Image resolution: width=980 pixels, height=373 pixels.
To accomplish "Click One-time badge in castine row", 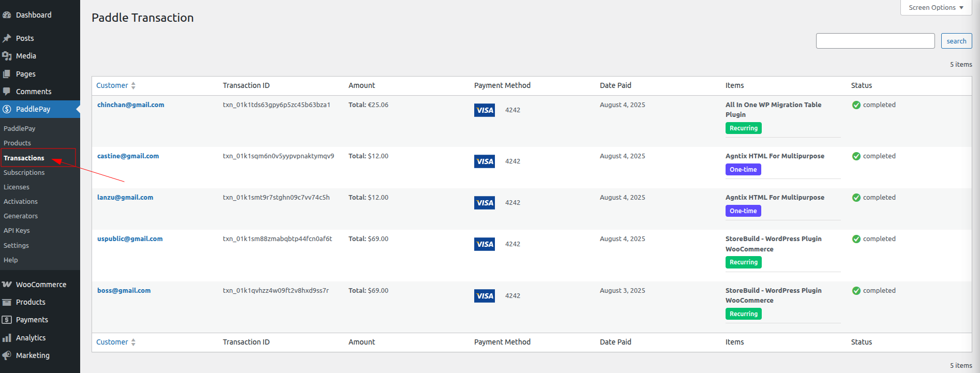I will point(743,170).
